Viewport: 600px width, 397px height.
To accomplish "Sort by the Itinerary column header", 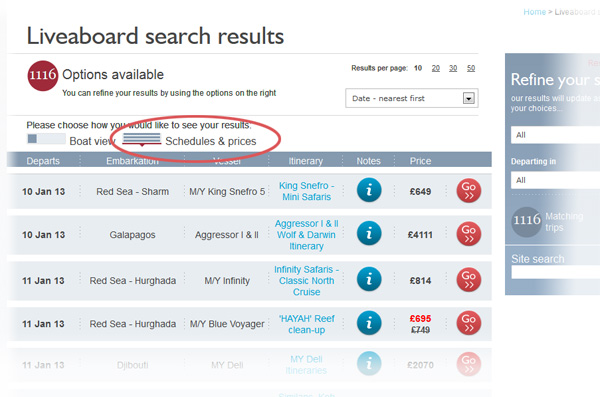I will (306, 161).
